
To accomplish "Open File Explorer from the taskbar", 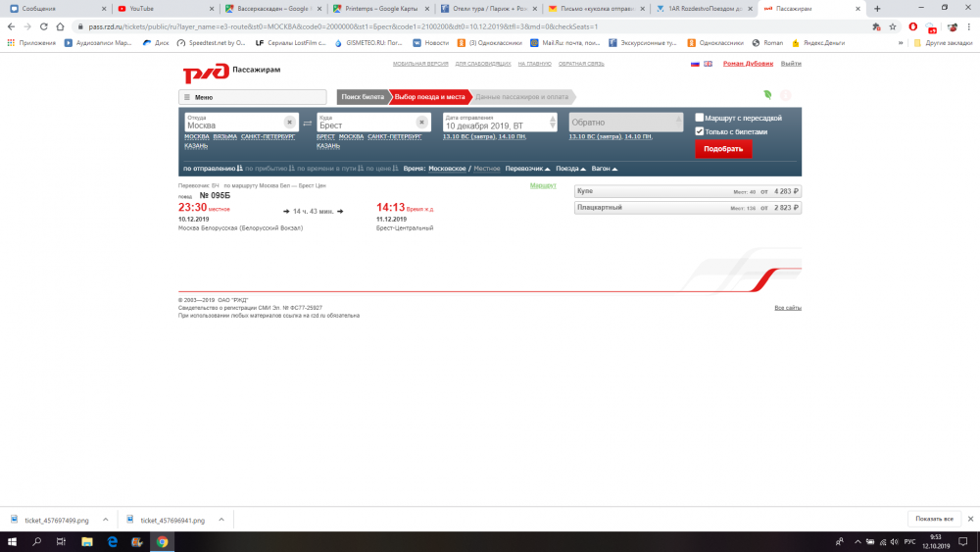I will (x=86, y=541).
